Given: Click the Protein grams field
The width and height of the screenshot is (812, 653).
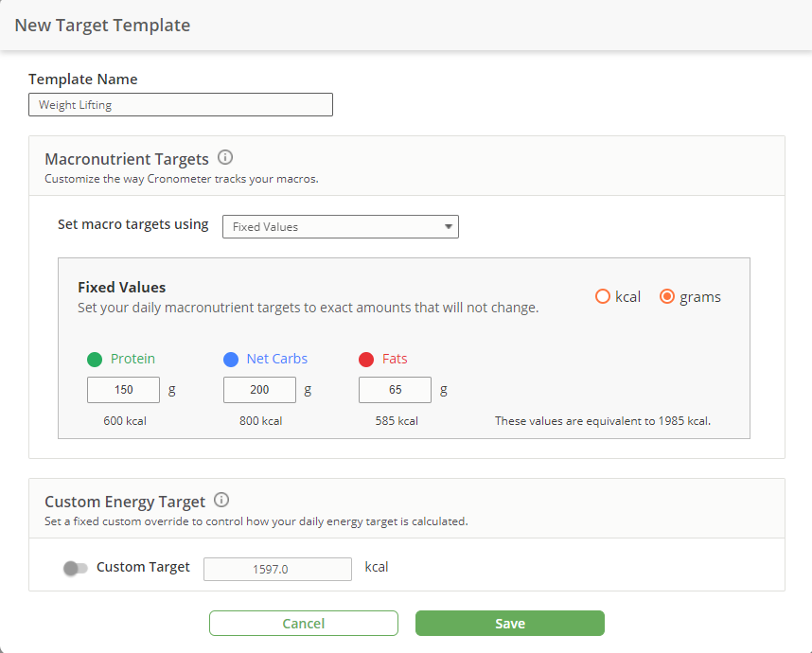Looking at the screenshot, I should [x=123, y=390].
